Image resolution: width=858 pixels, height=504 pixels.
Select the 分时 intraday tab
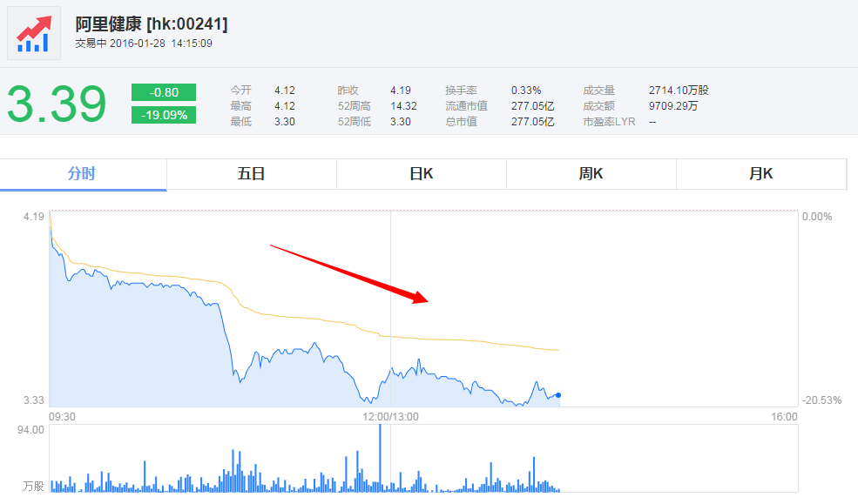(x=82, y=174)
